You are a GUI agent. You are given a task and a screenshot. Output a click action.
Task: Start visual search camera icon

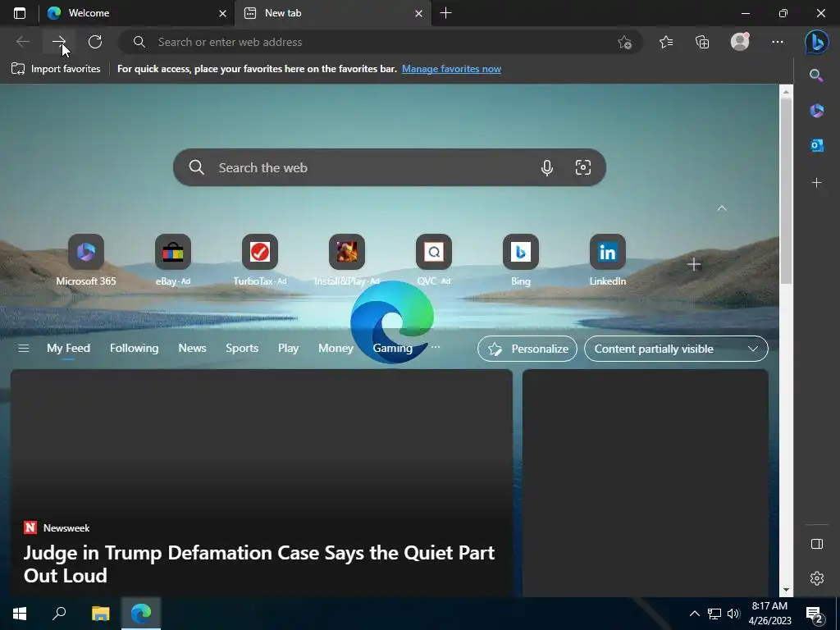(583, 167)
